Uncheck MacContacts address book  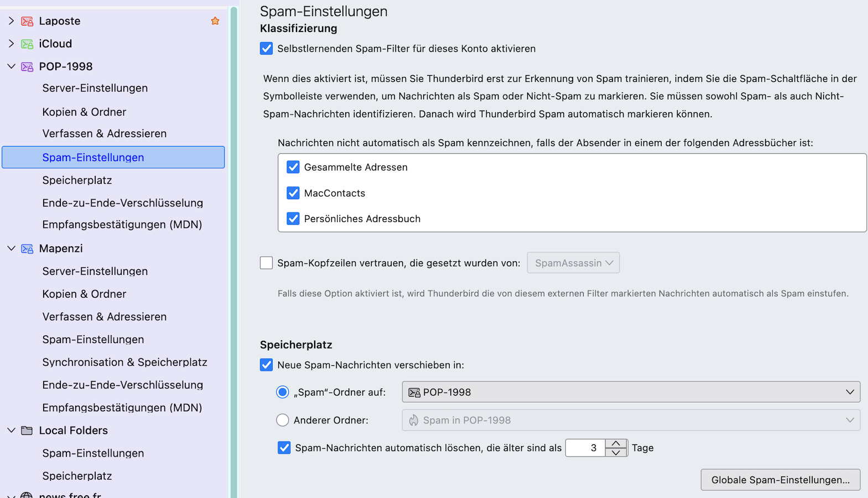[x=293, y=193]
